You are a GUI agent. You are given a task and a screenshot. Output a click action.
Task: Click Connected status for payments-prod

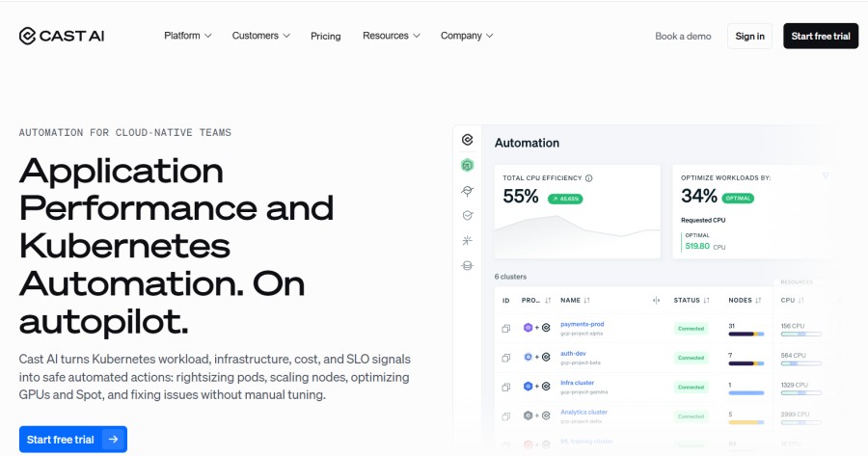click(691, 329)
